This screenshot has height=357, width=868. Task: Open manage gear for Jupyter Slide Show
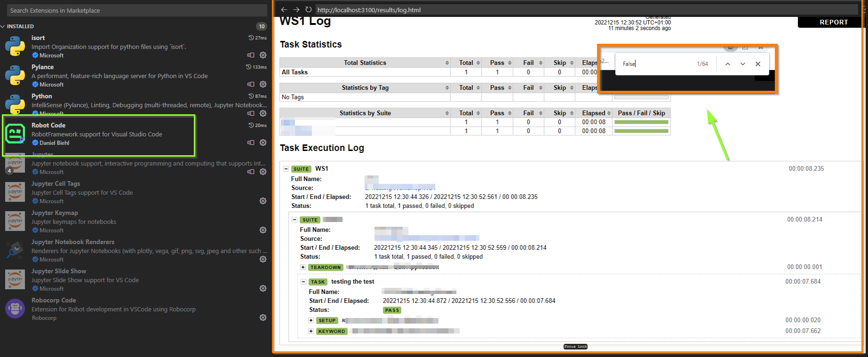263,288
